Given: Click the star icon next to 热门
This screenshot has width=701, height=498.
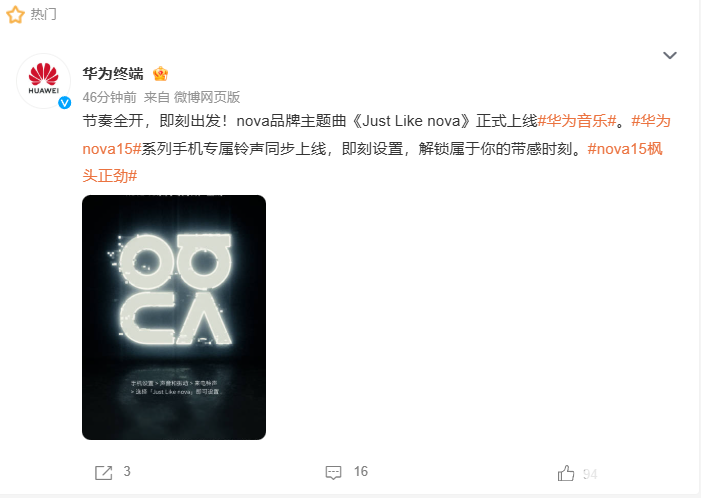Looking at the screenshot, I should click(15, 14).
